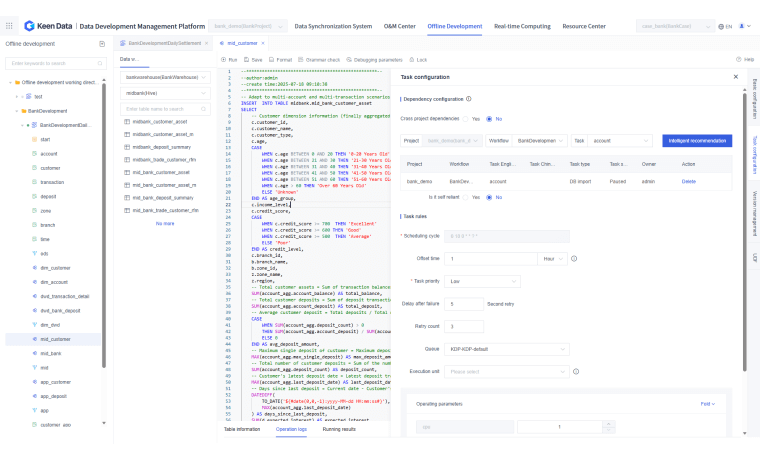Click the add icon in Offline development header
This screenshot has width=760, height=460.
[102, 44]
